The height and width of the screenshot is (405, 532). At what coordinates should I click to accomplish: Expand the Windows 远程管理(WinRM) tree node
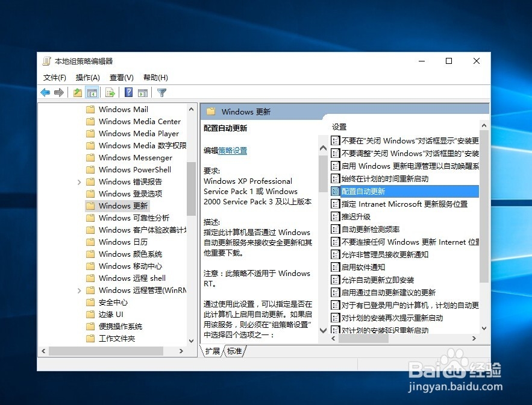pyautogui.click(x=79, y=290)
